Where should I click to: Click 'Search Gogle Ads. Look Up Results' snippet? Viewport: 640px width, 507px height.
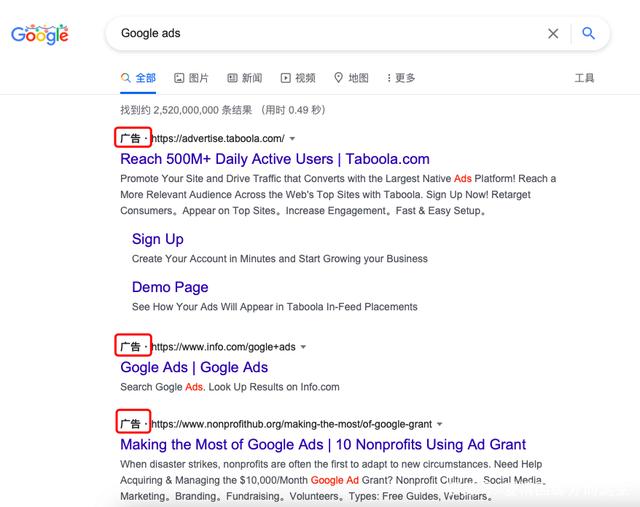(230, 387)
